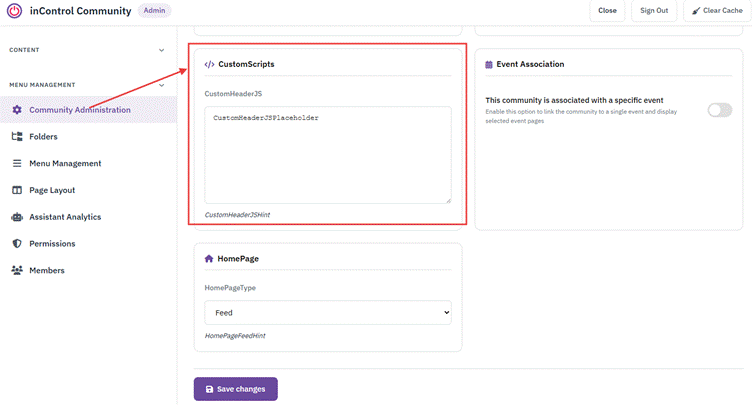Image resolution: width=753 pixels, height=405 pixels.
Task: Click the CustomHeaderJSHint text
Action: tap(237, 215)
